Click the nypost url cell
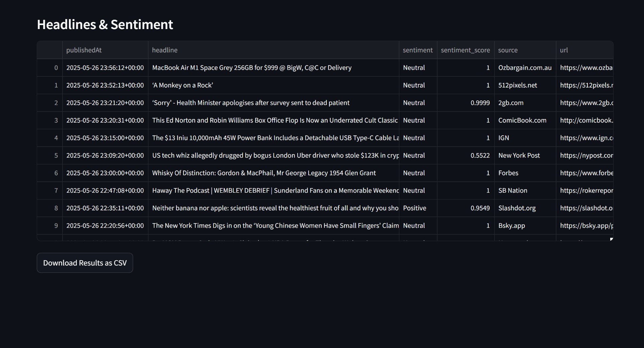Viewport: 644px width, 348px height. pos(585,155)
